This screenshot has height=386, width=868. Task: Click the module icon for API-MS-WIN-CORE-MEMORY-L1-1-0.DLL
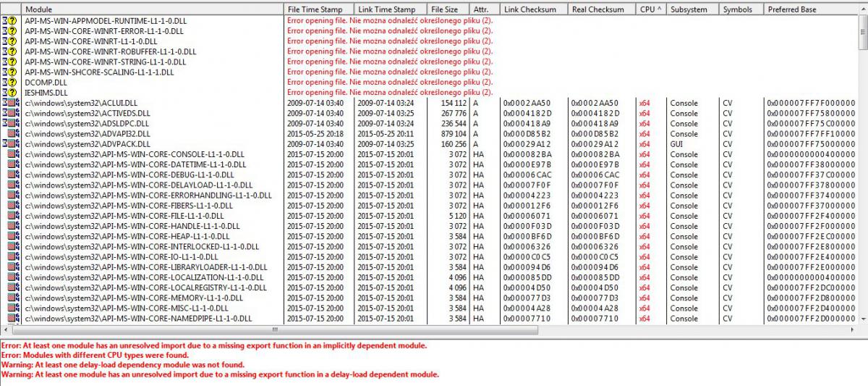[x=12, y=298]
